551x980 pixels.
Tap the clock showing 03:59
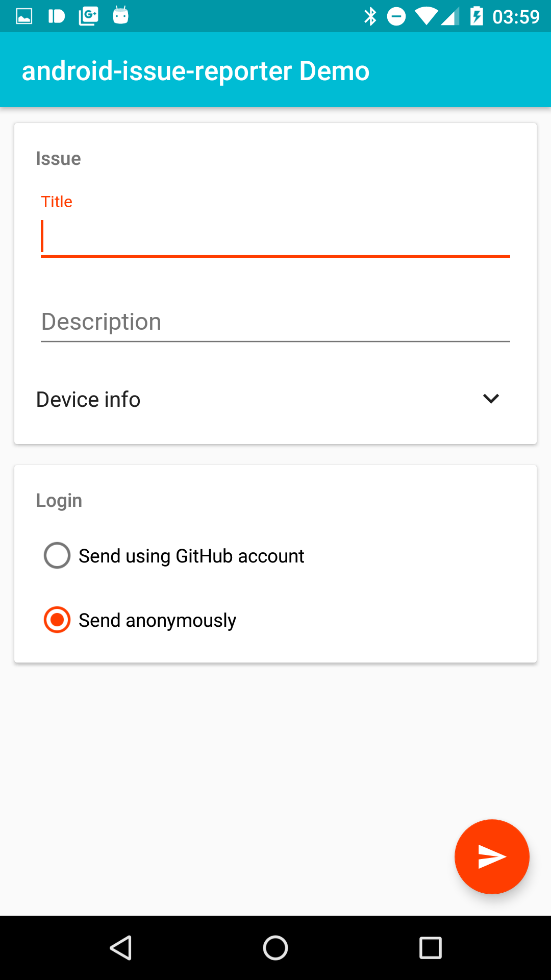click(x=516, y=17)
